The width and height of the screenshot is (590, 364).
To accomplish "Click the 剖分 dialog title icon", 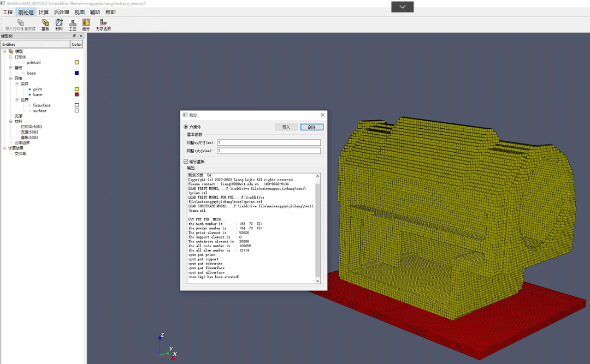I will click(185, 115).
